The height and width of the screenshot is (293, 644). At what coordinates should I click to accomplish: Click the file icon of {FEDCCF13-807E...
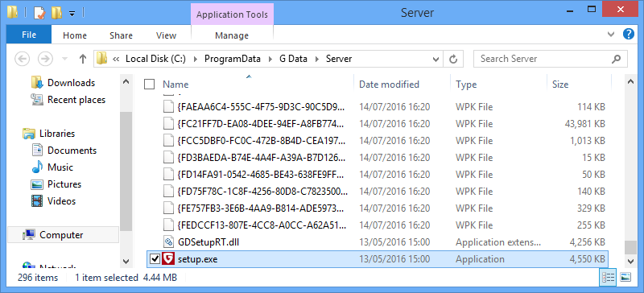168,225
